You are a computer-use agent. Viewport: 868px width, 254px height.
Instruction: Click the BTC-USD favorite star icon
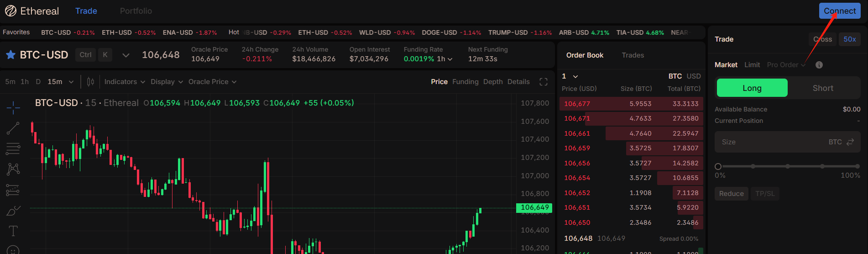[x=10, y=55]
